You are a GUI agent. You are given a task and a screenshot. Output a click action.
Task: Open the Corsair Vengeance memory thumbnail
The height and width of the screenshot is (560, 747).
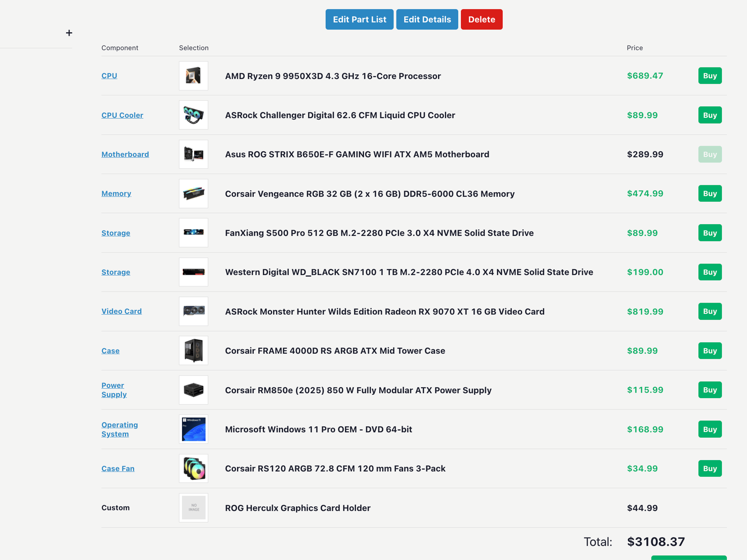[x=193, y=194]
